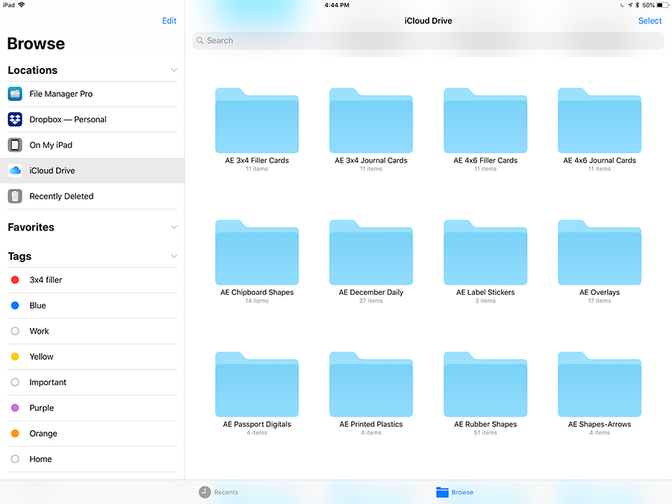Tap Select in the iCloud Drive header
672x504 pixels.
pyautogui.click(x=650, y=21)
